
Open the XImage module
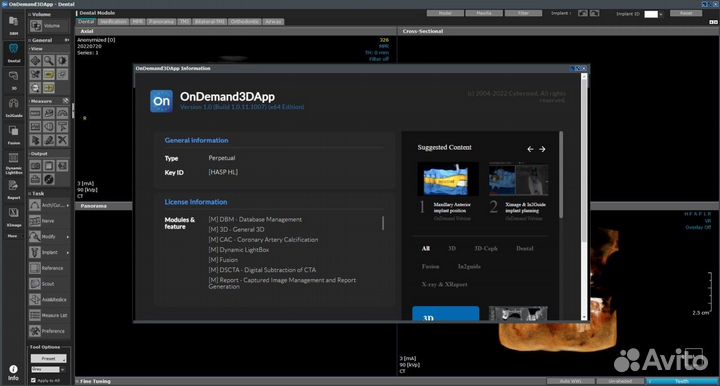pyautogui.click(x=13, y=217)
